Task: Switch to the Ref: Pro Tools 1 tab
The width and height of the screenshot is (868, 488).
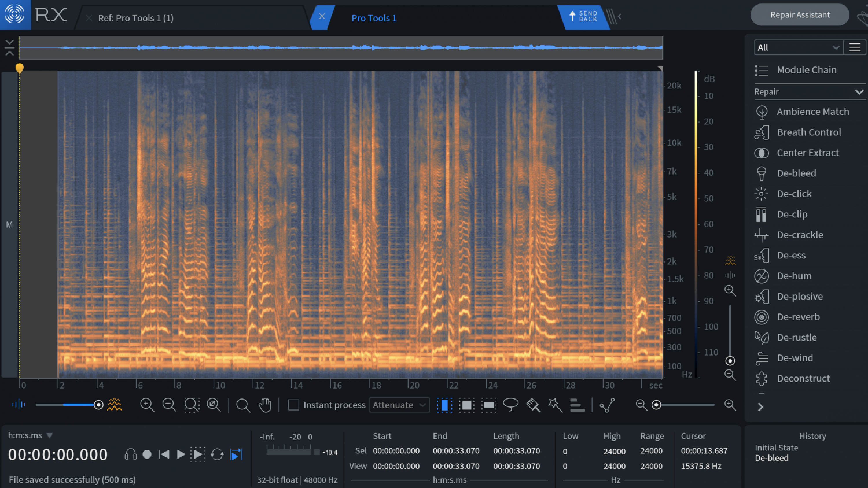Action: (136, 17)
